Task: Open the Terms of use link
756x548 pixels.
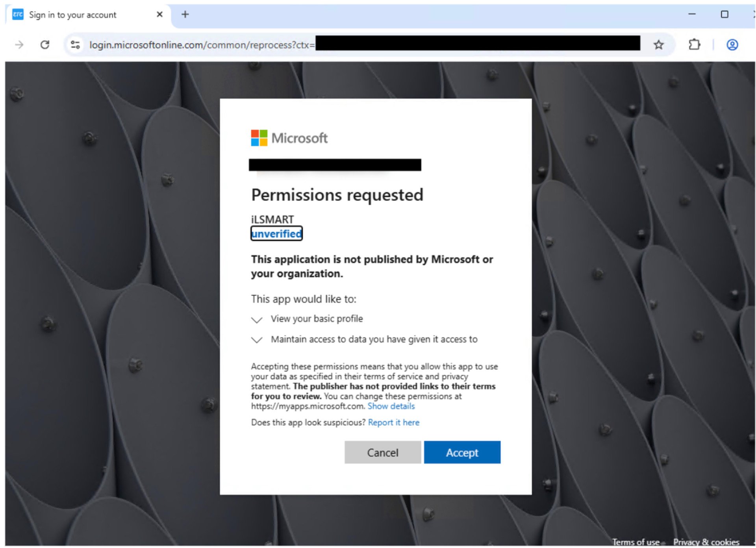Action: [636, 541]
